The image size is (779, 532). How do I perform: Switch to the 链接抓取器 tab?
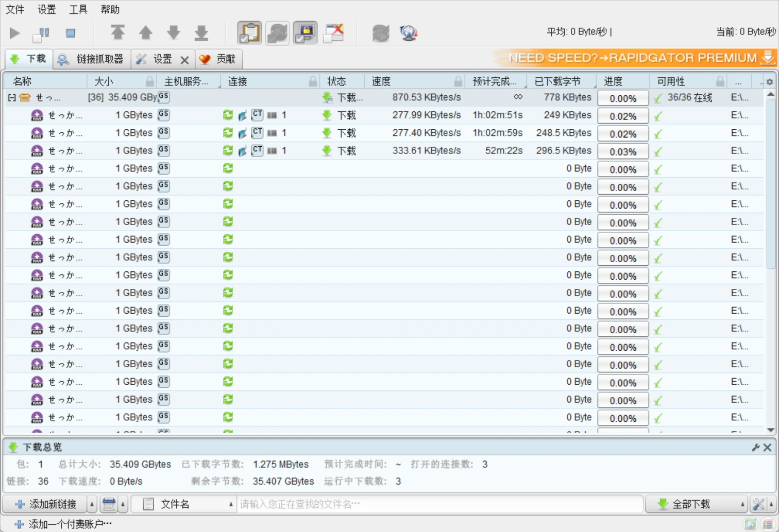click(x=92, y=59)
